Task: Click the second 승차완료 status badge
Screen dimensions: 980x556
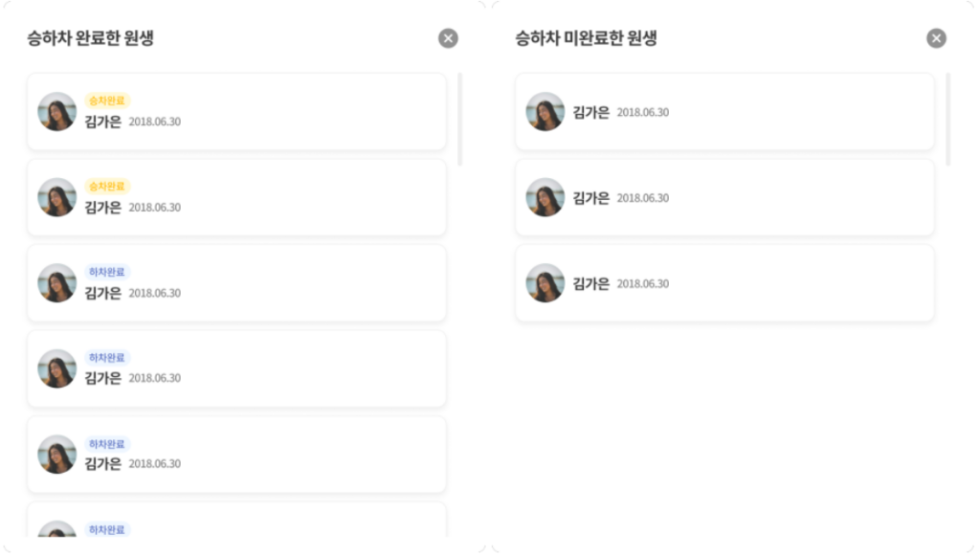Action: [x=107, y=186]
